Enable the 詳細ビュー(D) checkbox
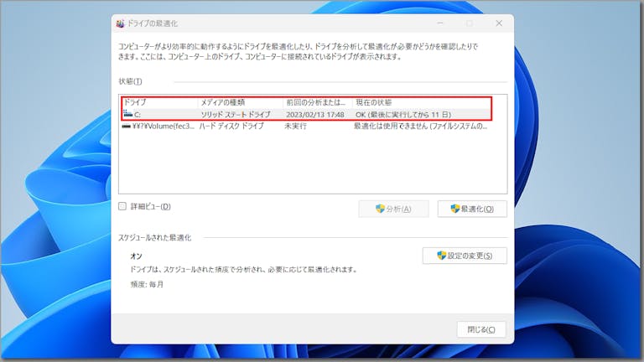Viewport: 644px width, 362px height. 122,206
